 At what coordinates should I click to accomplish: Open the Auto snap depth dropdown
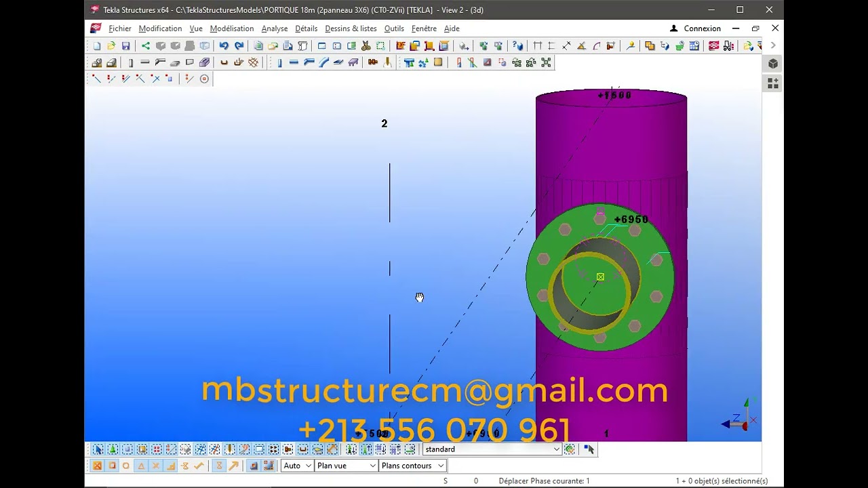coord(297,466)
